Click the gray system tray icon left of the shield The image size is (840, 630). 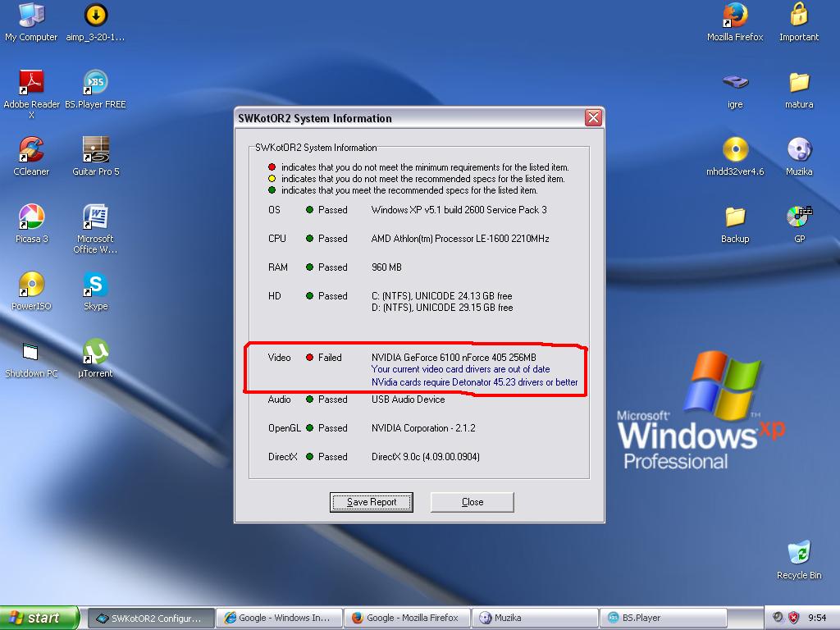(778, 617)
